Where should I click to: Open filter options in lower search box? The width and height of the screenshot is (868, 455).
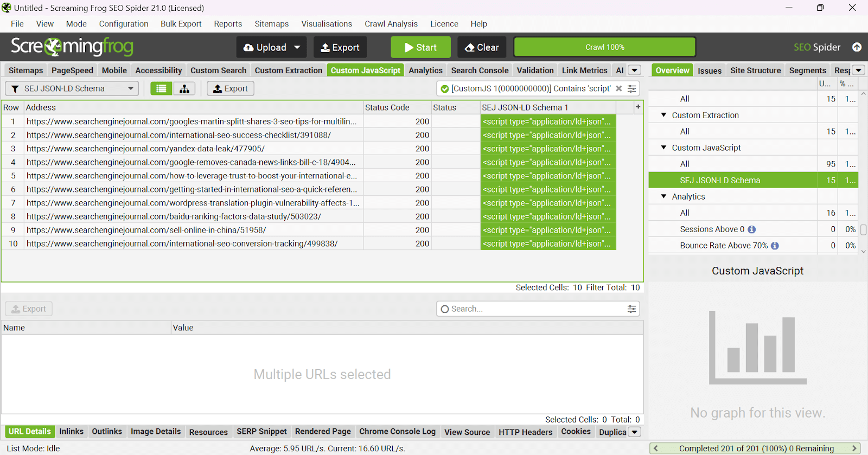pyautogui.click(x=631, y=309)
